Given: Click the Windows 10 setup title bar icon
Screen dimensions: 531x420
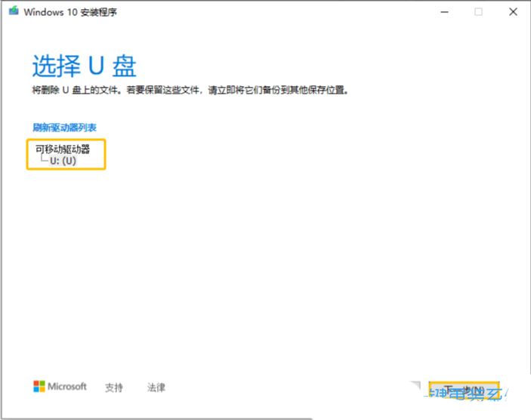Looking at the screenshot, I should click(14, 11).
